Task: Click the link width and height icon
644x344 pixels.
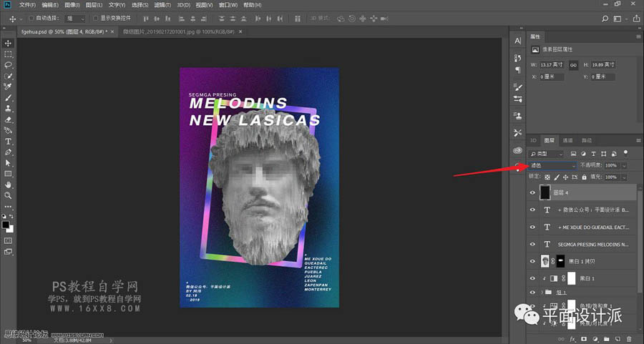Action: click(572, 64)
